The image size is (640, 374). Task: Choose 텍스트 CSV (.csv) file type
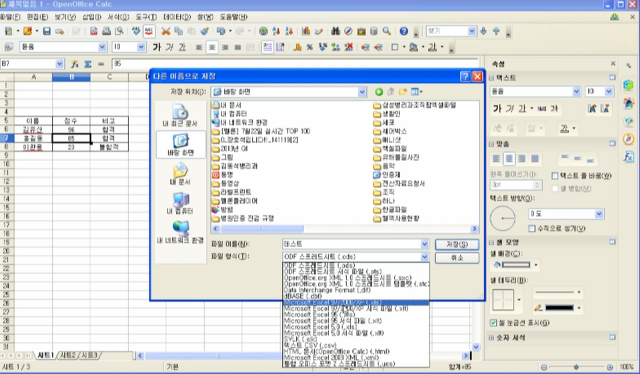click(x=356, y=345)
